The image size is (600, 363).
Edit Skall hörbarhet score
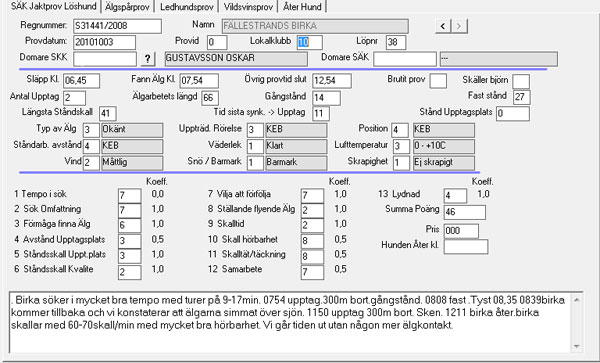click(312, 241)
